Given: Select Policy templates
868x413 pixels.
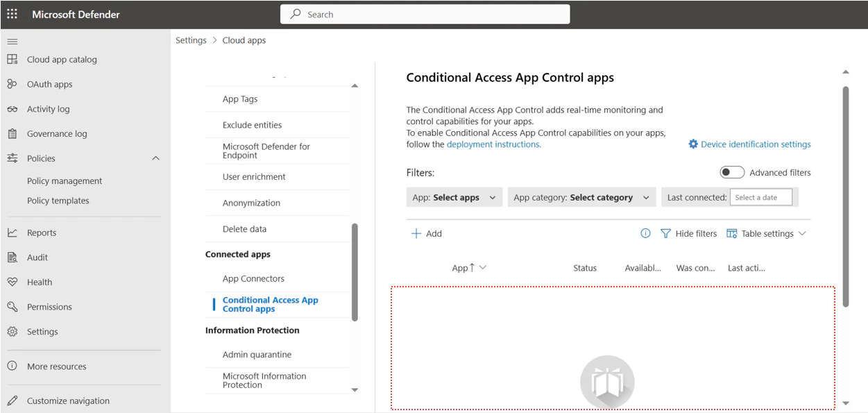Looking at the screenshot, I should pos(58,201).
